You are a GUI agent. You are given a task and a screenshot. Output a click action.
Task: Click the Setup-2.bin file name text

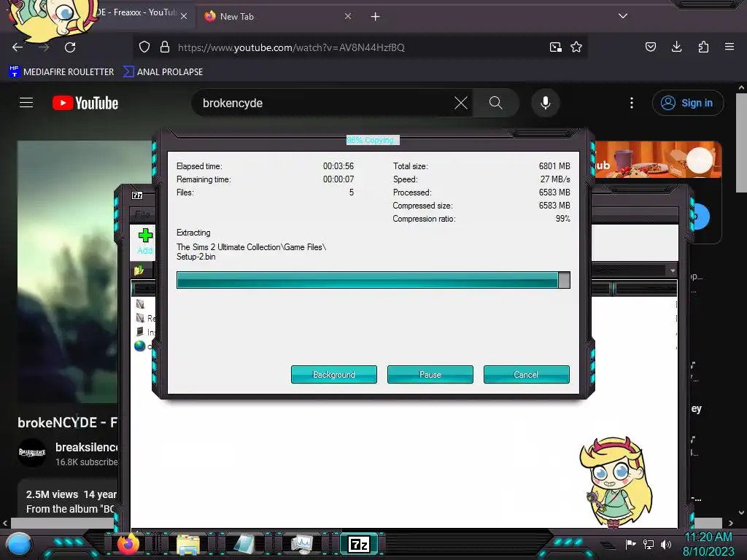196,257
